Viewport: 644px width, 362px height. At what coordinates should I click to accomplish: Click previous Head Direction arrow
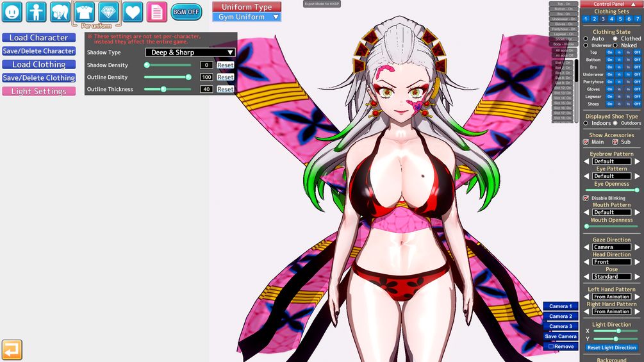coord(586,262)
